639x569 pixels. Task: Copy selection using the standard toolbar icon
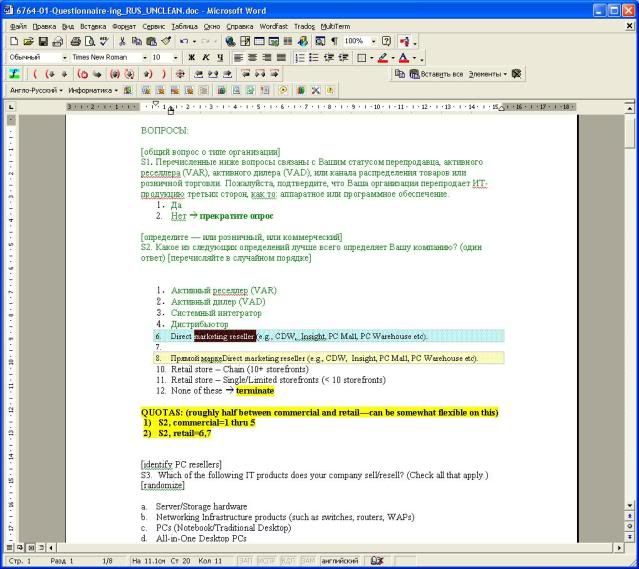pyautogui.click(x=137, y=41)
